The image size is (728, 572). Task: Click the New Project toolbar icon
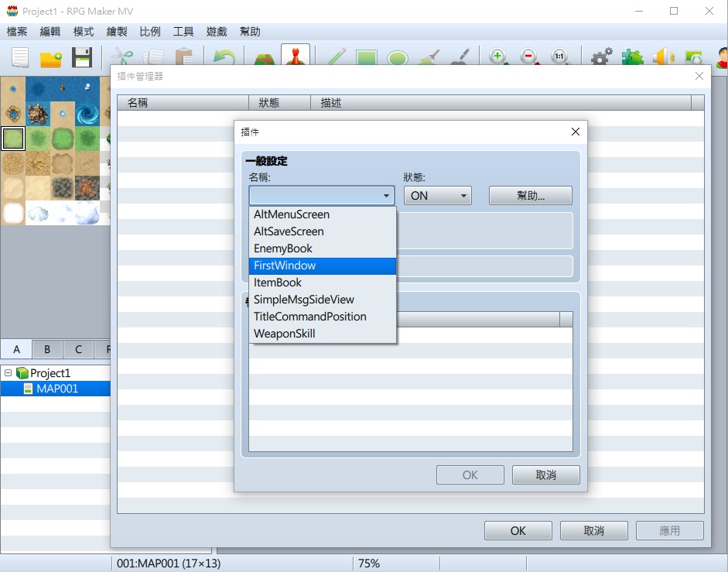pyautogui.click(x=20, y=57)
